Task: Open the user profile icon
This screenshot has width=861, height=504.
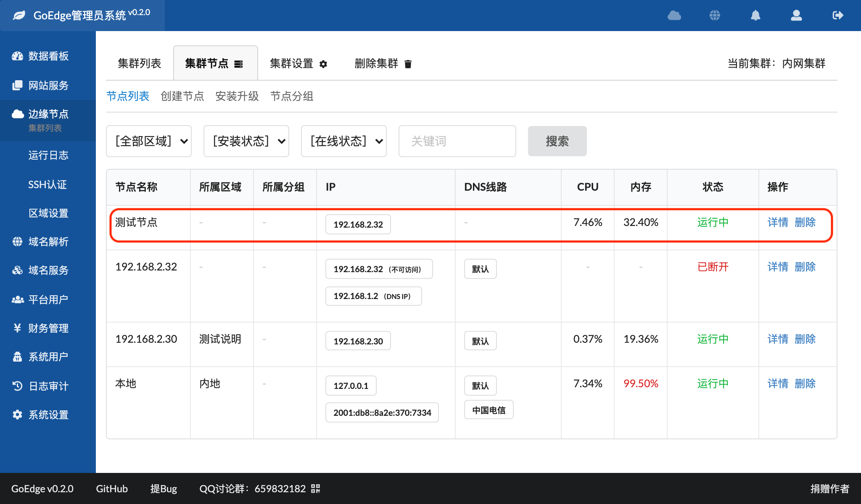Action: coord(796,16)
